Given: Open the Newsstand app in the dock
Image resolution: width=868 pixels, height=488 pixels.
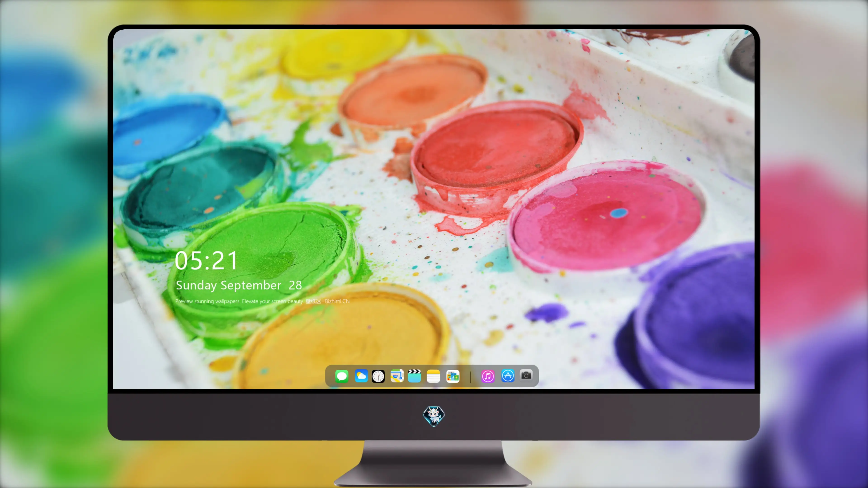Looking at the screenshot, I should click(453, 376).
